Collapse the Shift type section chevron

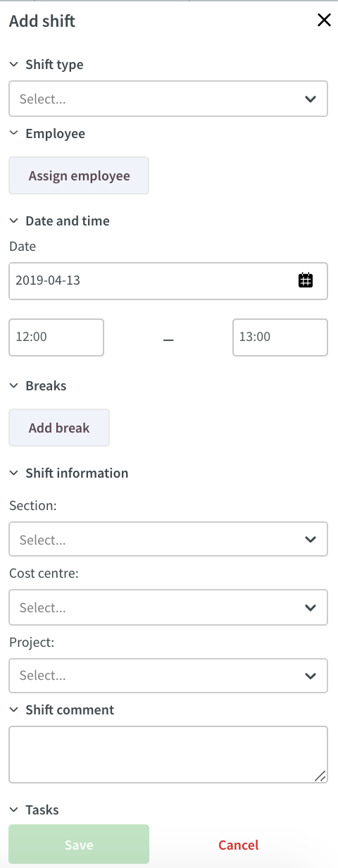point(13,64)
